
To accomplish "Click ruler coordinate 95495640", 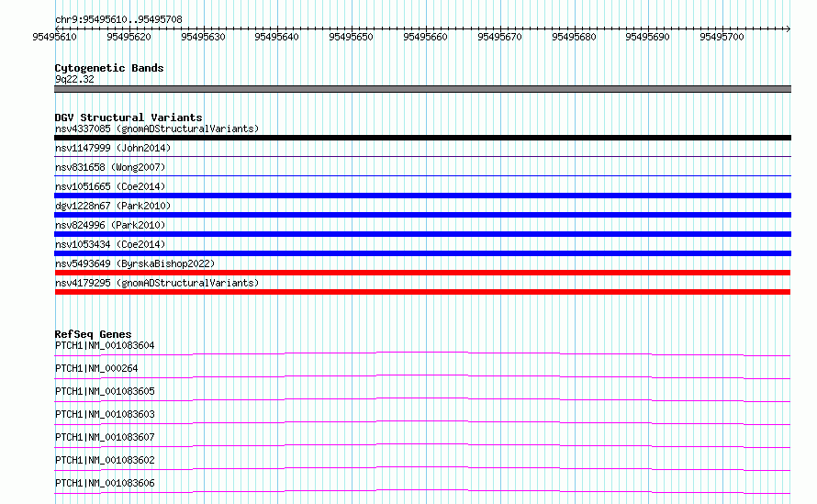I will (276, 37).
